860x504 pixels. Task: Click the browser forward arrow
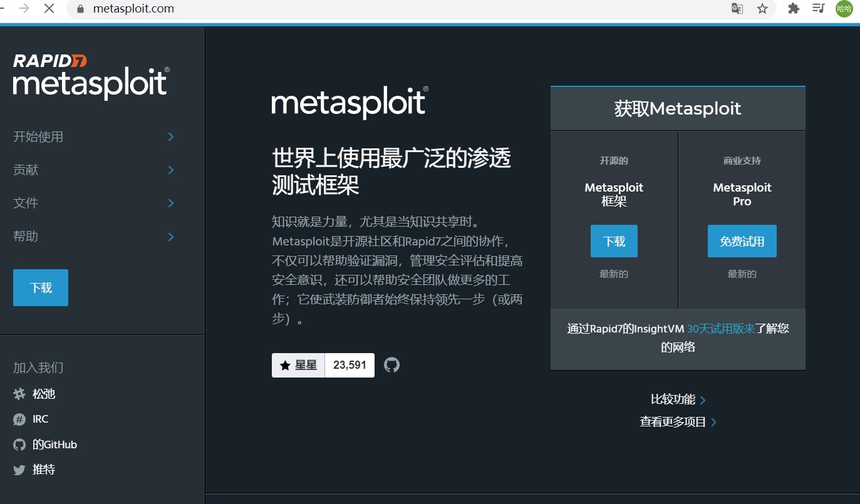tap(24, 9)
